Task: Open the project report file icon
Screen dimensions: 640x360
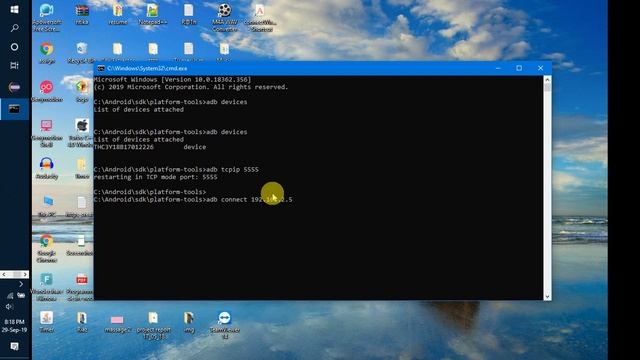Action: [153, 325]
